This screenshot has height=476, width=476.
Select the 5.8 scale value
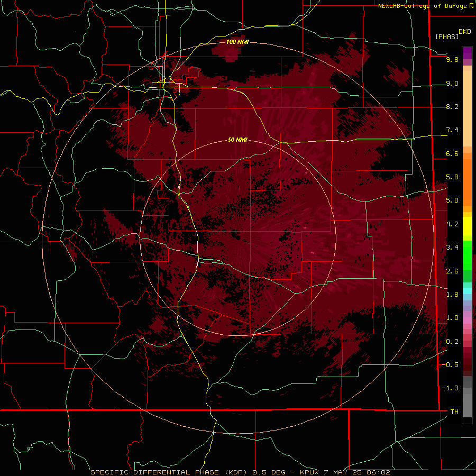click(452, 177)
